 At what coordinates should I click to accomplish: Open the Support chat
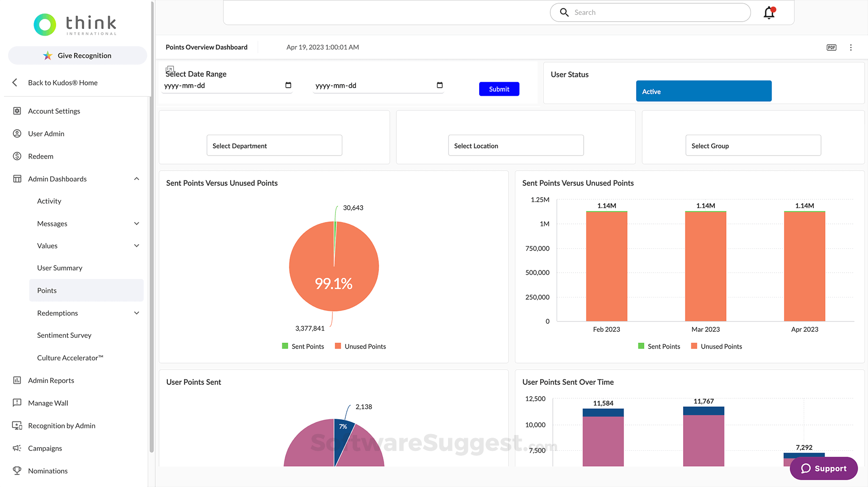823,468
